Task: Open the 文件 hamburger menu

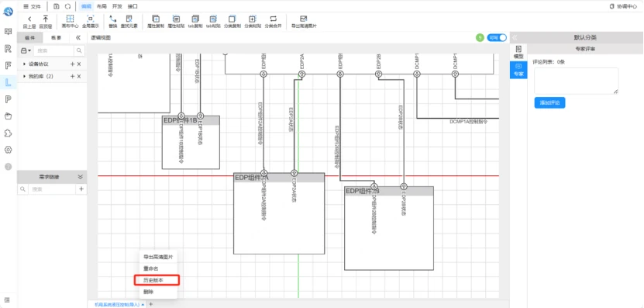Action: [32, 6]
